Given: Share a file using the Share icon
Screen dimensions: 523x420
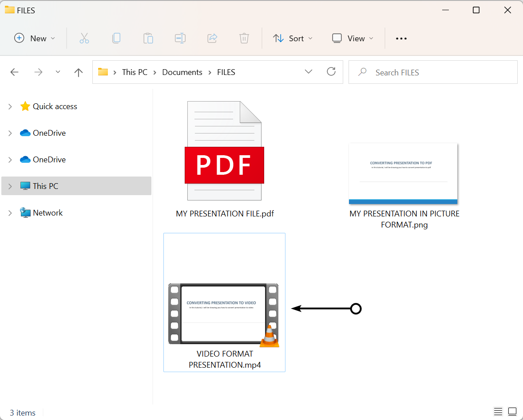Looking at the screenshot, I should point(212,38).
